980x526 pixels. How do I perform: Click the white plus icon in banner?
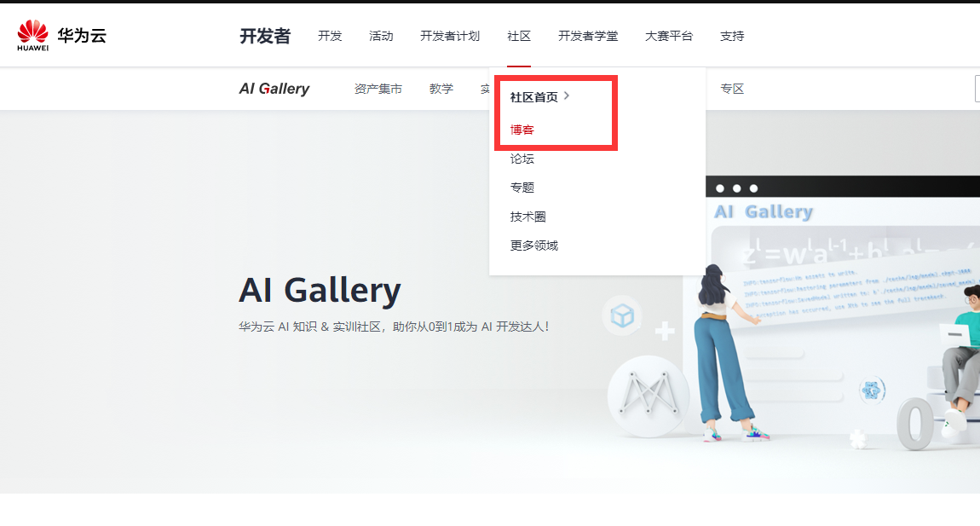[665, 331]
